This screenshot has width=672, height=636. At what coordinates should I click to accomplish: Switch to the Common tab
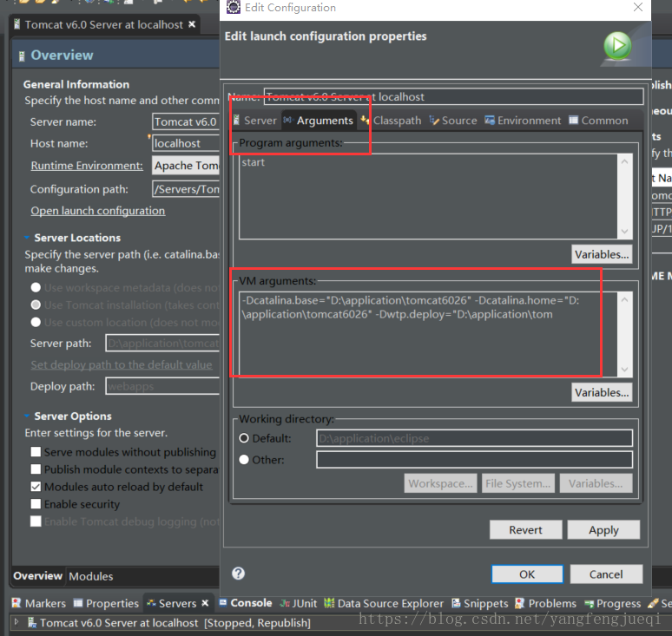click(x=598, y=121)
